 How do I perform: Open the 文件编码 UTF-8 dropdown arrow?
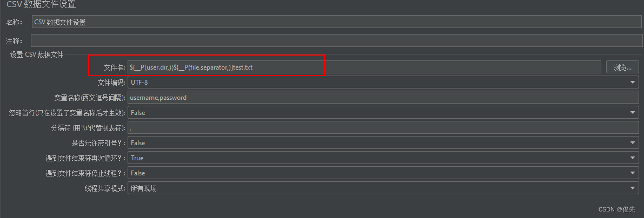pyautogui.click(x=633, y=83)
